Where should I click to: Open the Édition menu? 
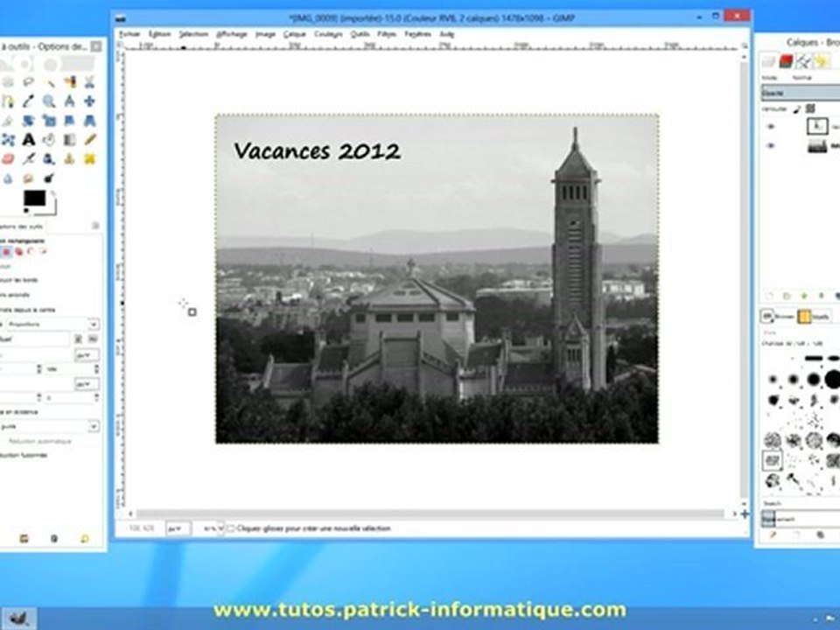[x=159, y=34]
